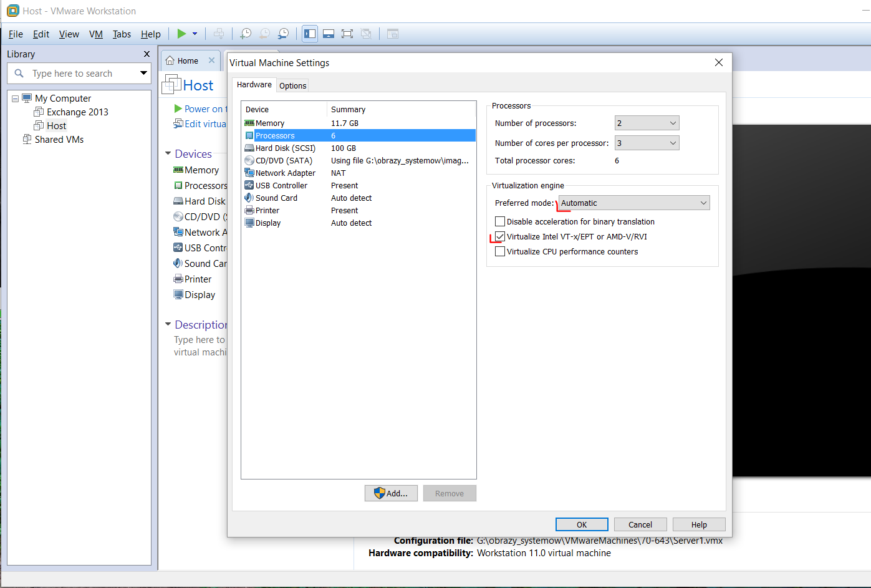This screenshot has height=588, width=871.
Task: Collapse the Description section on Host page
Action: pyautogui.click(x=168, y=324)
